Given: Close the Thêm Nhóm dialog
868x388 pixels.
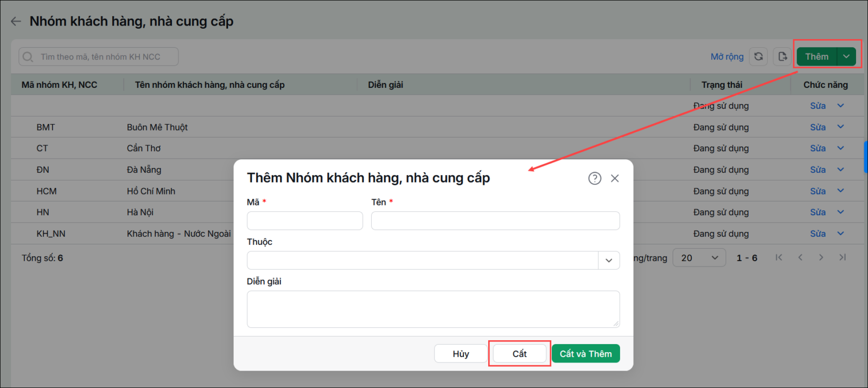Looking at the screenshot, I should 615,178.
